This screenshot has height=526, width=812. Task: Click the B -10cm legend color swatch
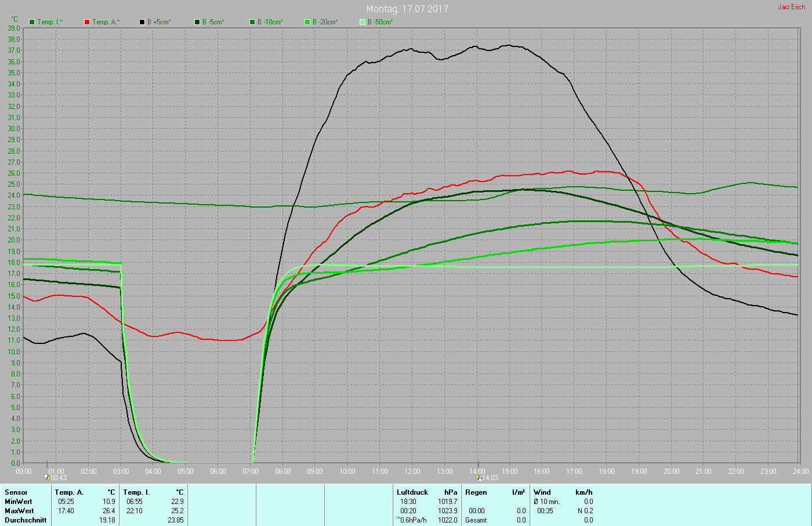252,22
